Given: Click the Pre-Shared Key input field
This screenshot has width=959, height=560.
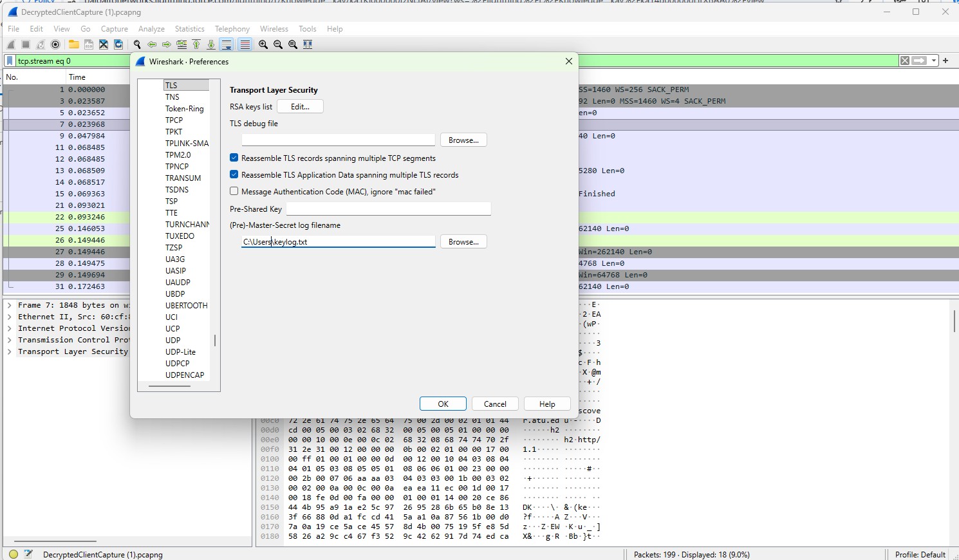Looking at the screenshot, I should [388, 209].
